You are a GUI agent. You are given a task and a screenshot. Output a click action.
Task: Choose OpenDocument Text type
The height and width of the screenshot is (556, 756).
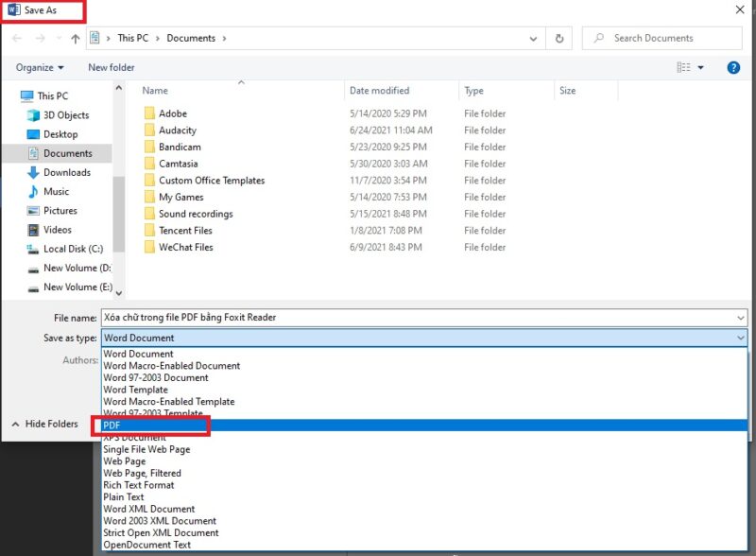[424, 545]
